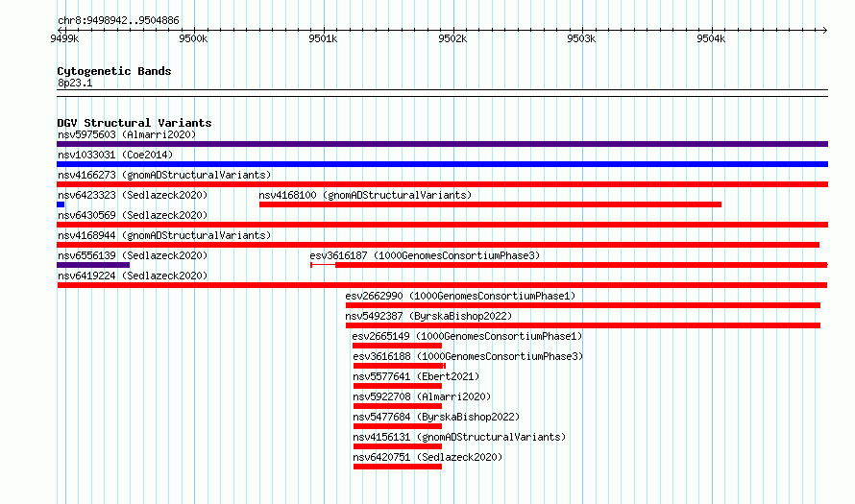This screenshot has height=504, width=855.
Task: Click the 9501k ruler tick label
Action: [x=323, y=38]
